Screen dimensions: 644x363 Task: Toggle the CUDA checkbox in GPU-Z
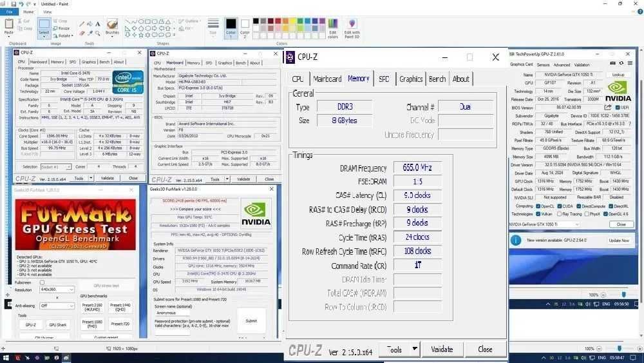coord(558,206)
